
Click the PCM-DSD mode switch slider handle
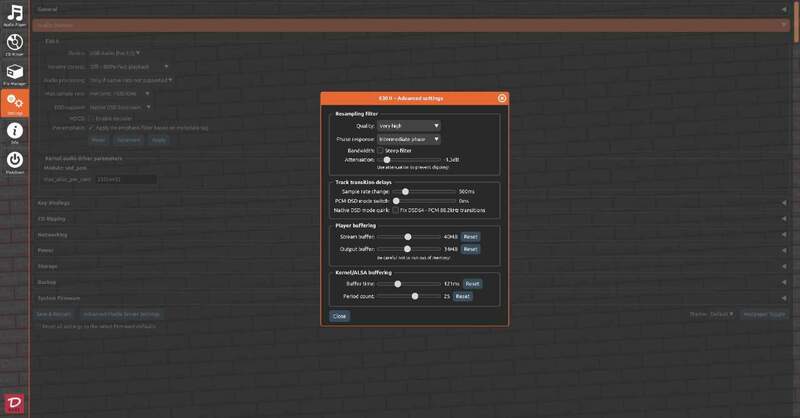point(397,200)
